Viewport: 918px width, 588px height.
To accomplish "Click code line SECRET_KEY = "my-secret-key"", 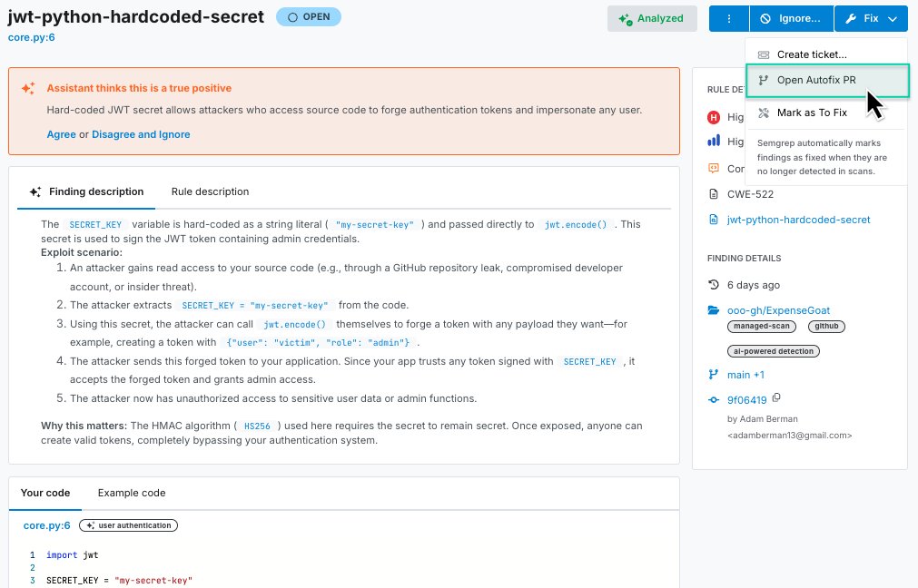I will pos(120,581).
